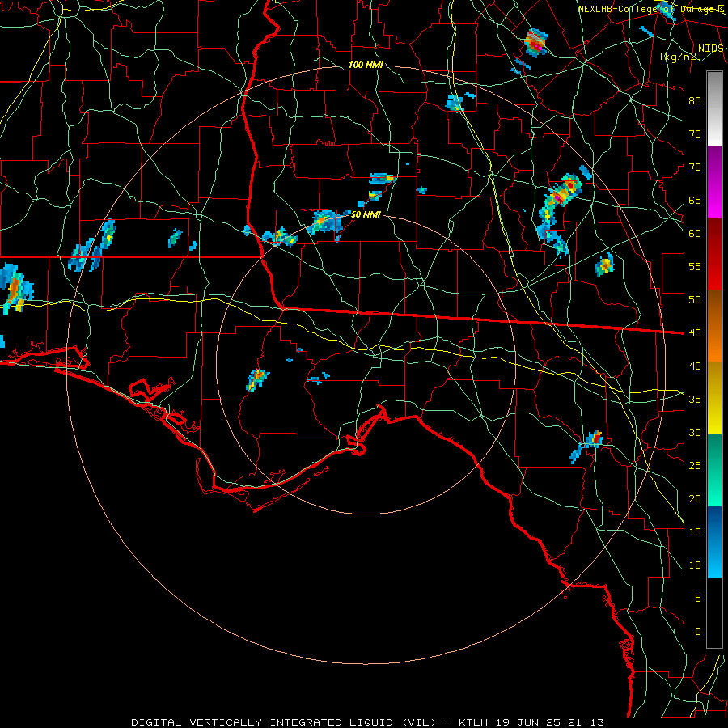Click the red legend color band
Screen dimensions: 728x728
coord(714,254)
